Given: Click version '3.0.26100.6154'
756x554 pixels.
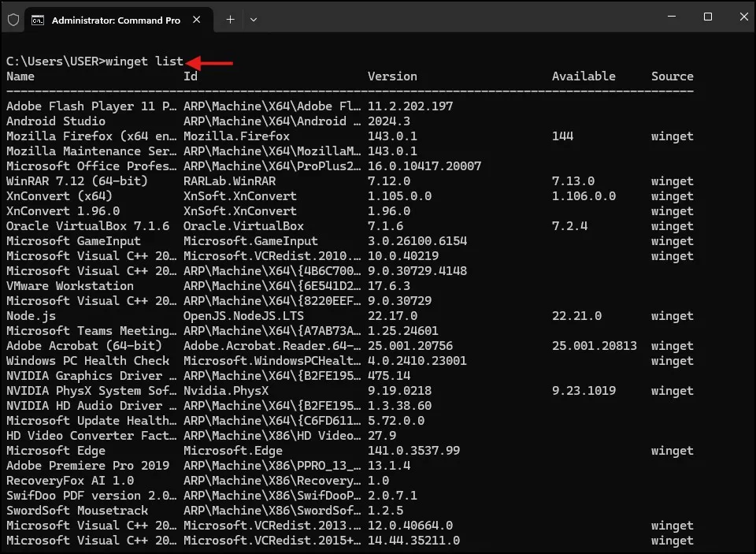Looking at the screenshot, I should tap(417, 241).
